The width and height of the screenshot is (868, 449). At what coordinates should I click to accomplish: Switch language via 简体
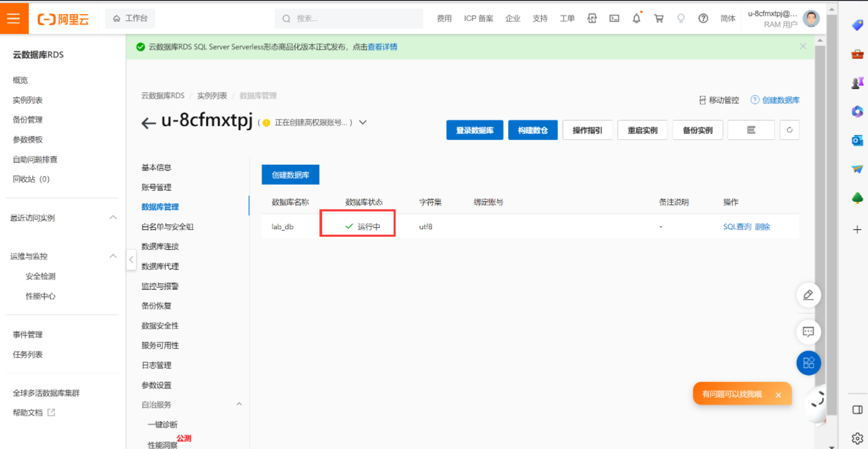click(728, 19)
